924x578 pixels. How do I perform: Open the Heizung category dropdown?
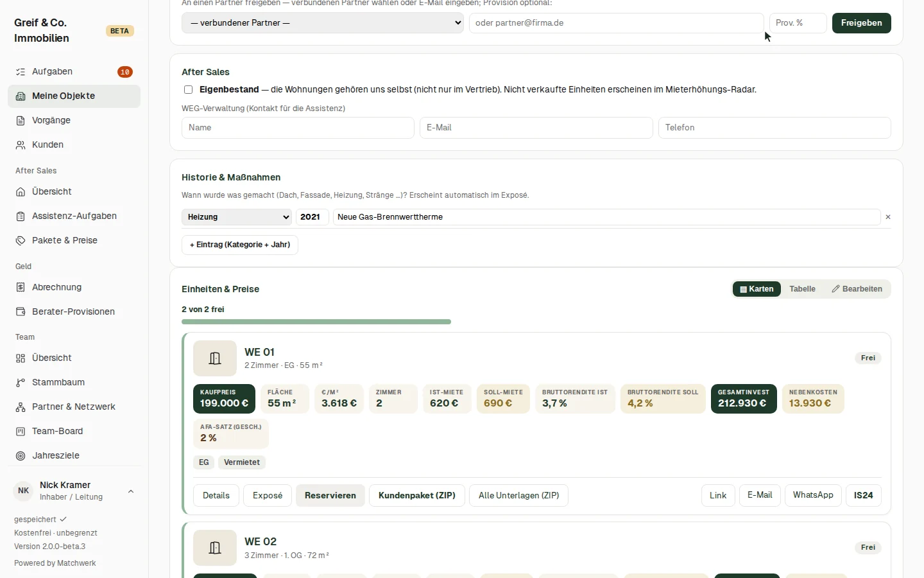237,217
